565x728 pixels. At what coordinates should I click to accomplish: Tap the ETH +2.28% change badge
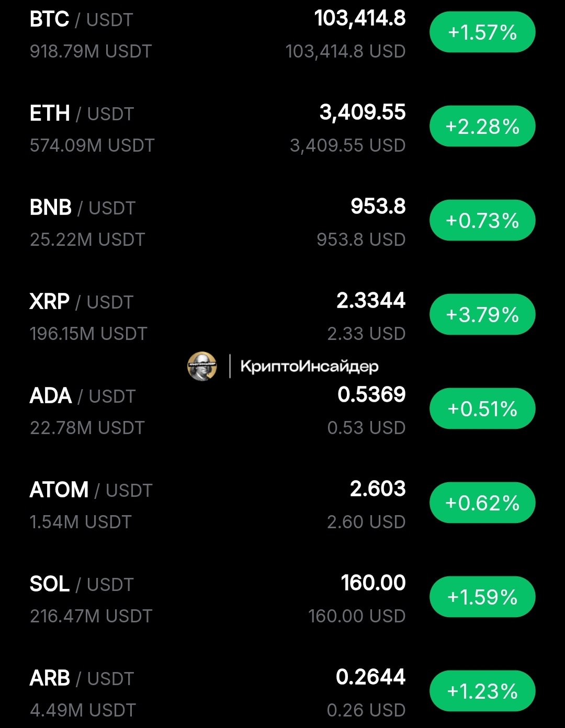pyautogui.click(x=482, y=127)
